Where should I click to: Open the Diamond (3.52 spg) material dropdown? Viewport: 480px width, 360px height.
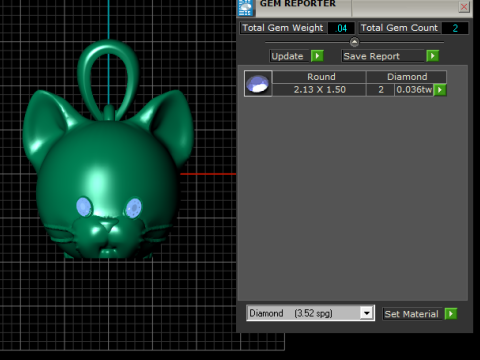click(x=310, y=313)
